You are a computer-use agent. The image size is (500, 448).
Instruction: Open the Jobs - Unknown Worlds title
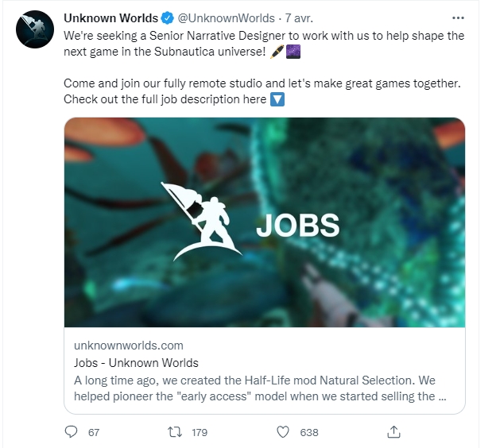tap(136, 363)
